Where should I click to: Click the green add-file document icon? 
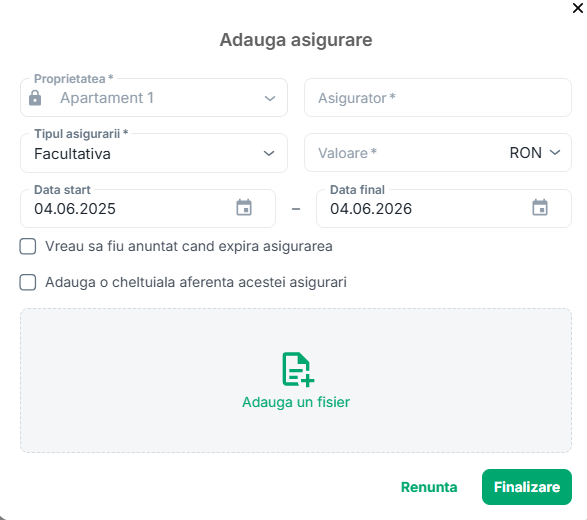[x=298, y=369]
